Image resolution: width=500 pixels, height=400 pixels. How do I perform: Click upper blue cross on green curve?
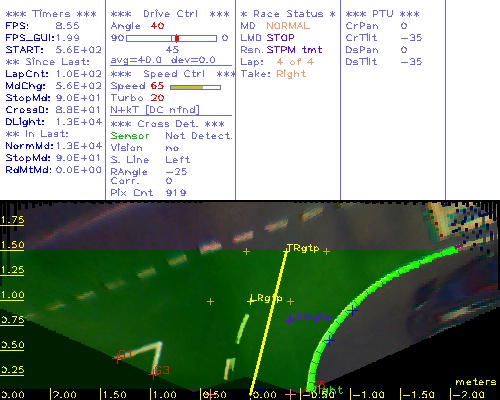(x=353, y=311)
